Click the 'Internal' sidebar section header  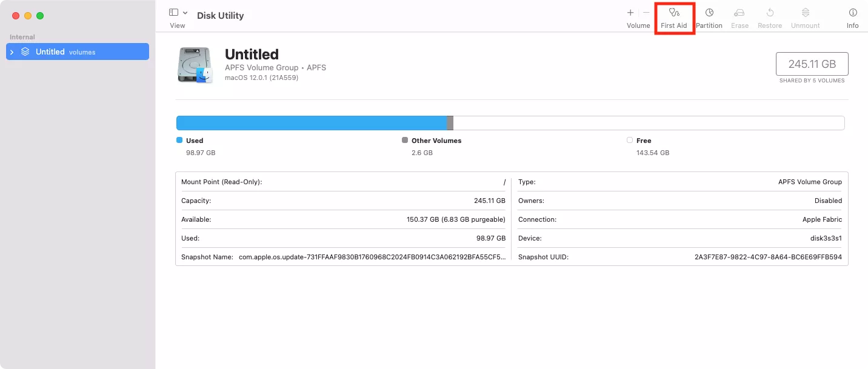pos(22,37)
